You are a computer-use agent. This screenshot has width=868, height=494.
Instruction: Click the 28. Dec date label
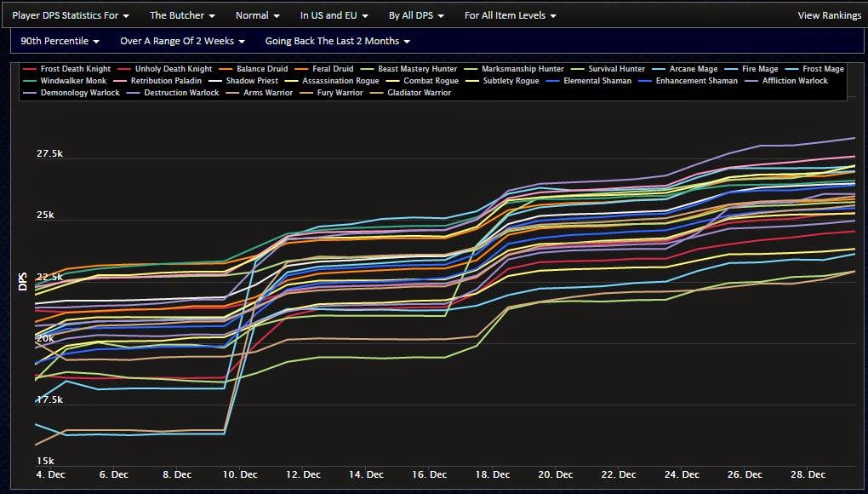pyautogui.click(x=808, y=474)
